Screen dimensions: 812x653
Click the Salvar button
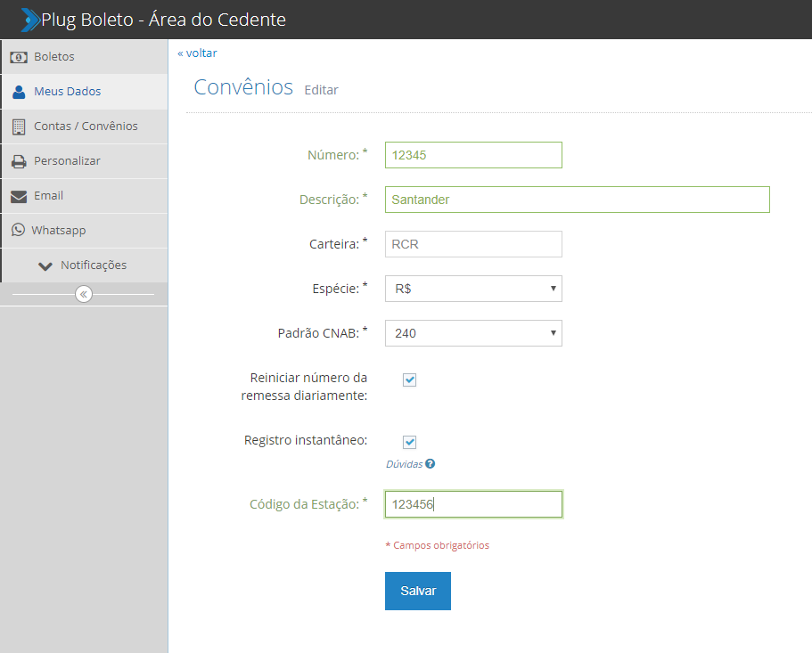pos(418,591)
